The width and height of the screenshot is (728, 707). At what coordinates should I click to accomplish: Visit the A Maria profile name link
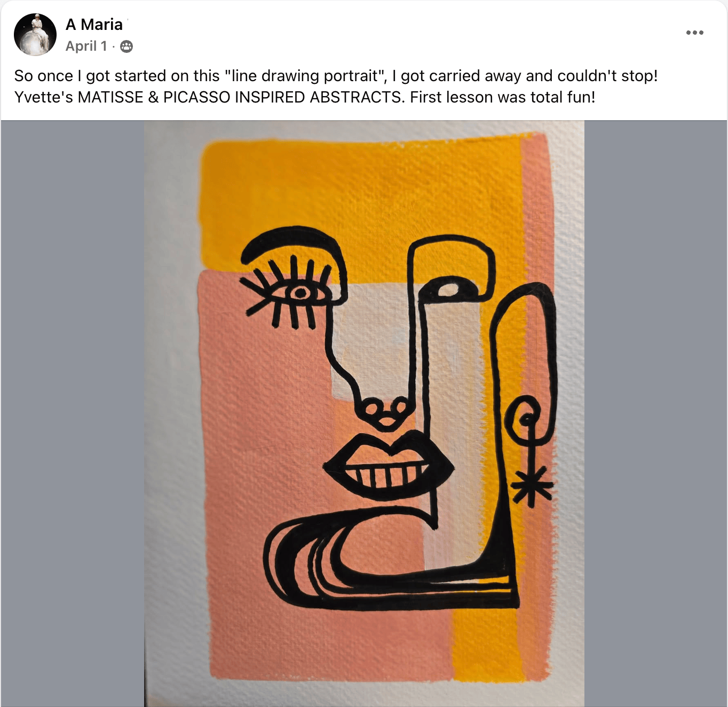tap(94, 25)
